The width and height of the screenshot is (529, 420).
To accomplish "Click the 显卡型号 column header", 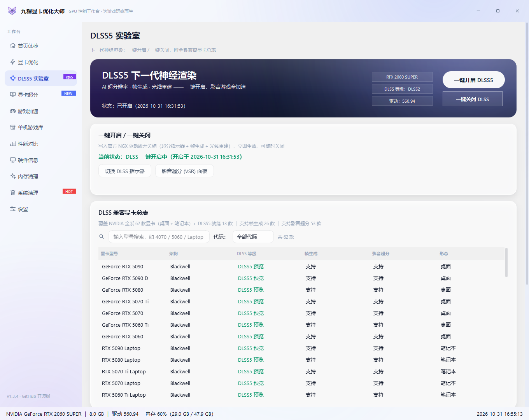I will click(x=109, y=254).
